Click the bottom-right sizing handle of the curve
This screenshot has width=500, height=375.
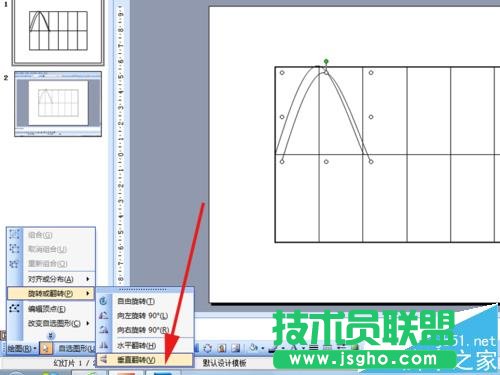point(371,162)
